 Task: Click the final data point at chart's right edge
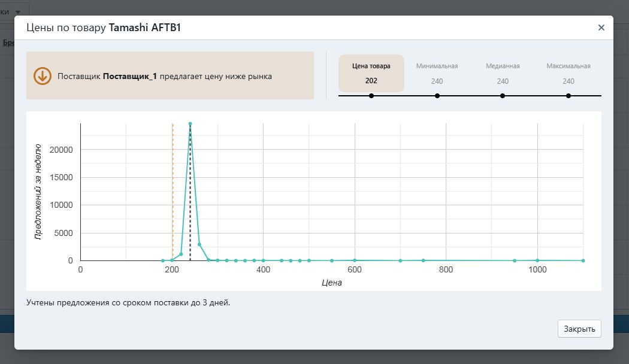tap(583, 260)
